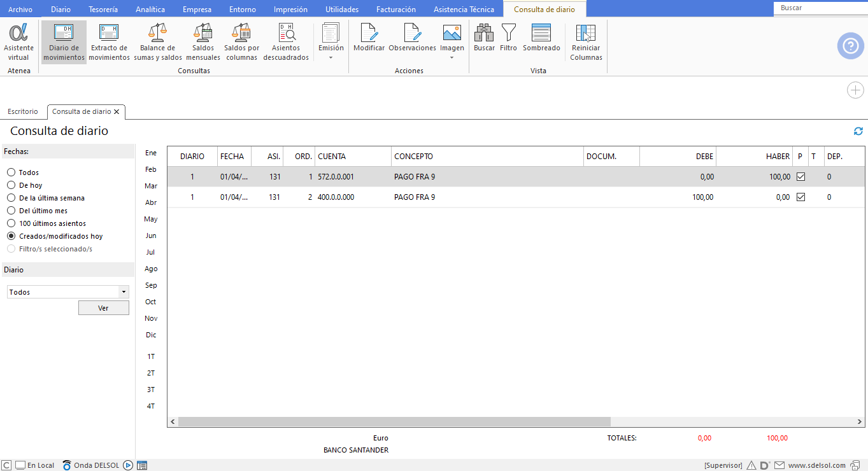
Task: Filter by quarter 4T
Action: pyautogui.click(x=151, y=406)
